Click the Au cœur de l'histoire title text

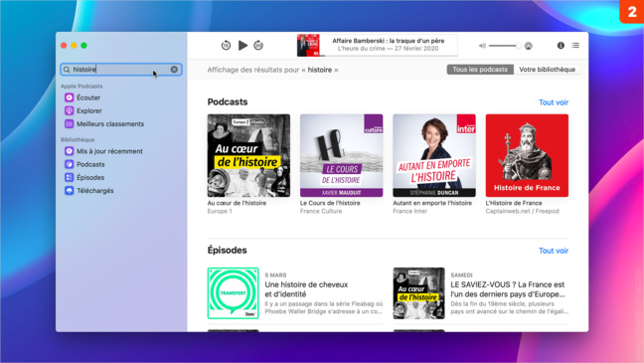click(237, 203)
